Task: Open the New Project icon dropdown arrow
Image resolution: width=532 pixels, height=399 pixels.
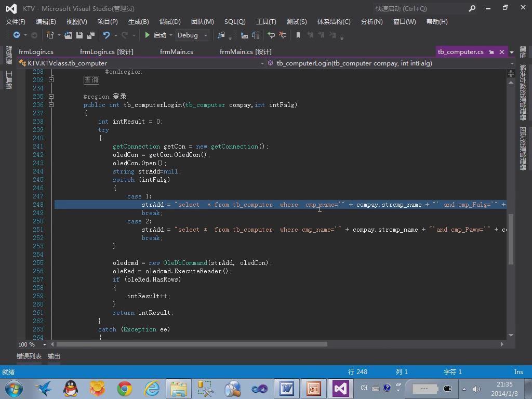Action: (59, 35)
